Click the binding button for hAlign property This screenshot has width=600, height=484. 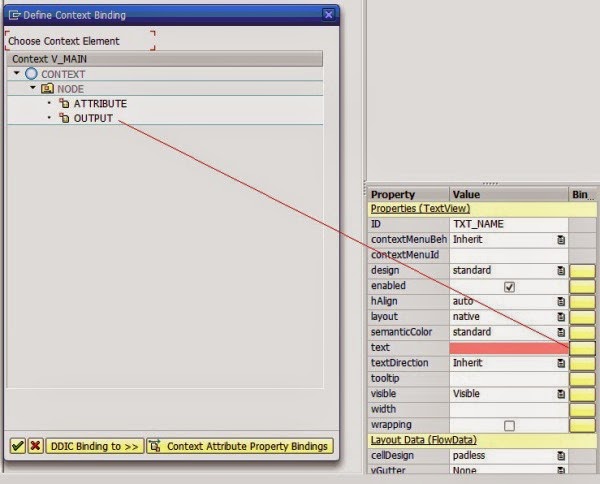click(582, 301)
